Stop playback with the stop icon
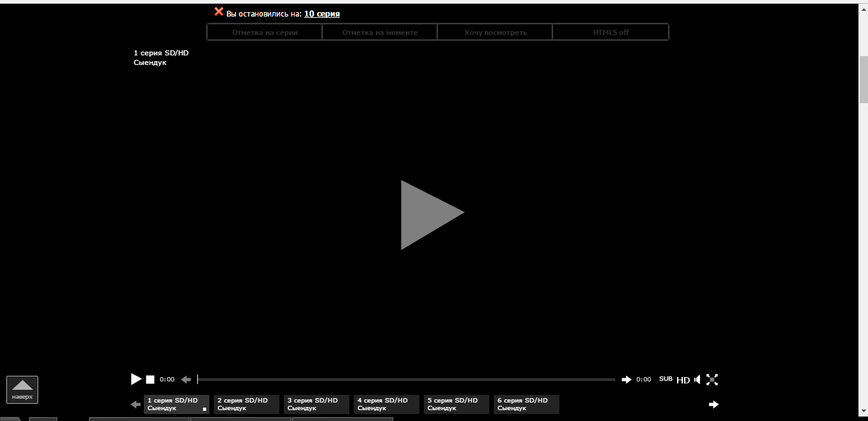Image resolution: width=868 pixels, height=421 pixels. tap(150, 379)
